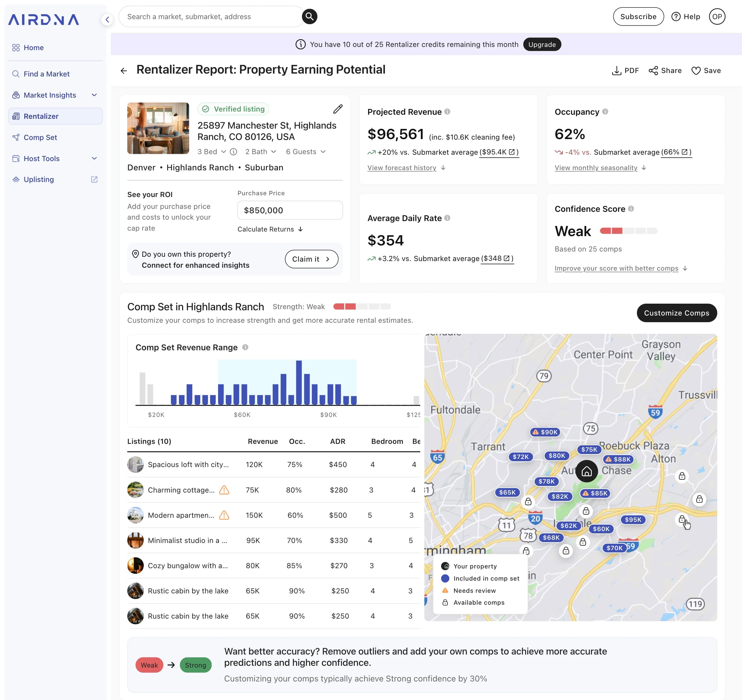
Task: Open Market Insights in sidebar
Action: [55, 95]
